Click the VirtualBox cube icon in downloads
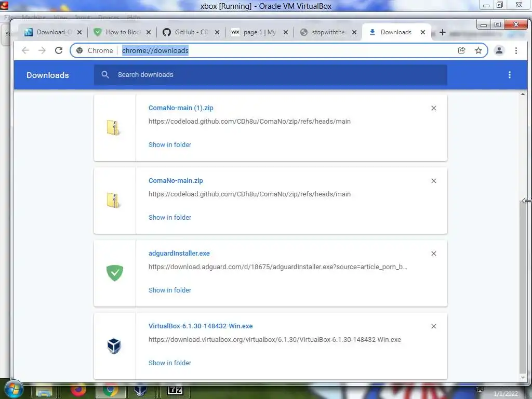Image resolution: width=532 pixels, height=399 pixels. click(x=114, y=345)
